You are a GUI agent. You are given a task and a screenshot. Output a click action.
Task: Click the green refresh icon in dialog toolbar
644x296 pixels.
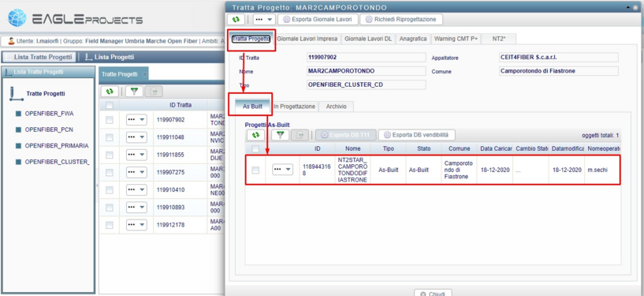click(x=236, y=19)
